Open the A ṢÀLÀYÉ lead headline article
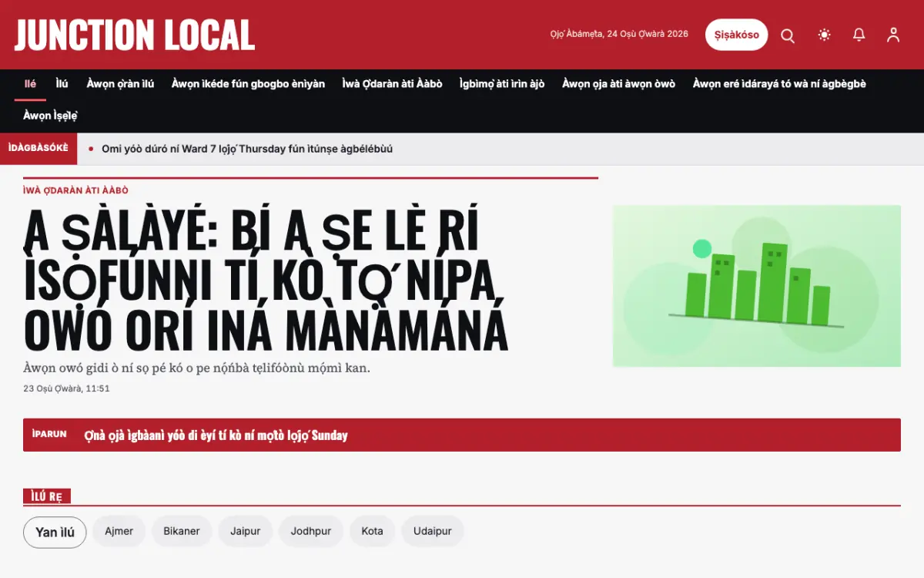Screen dimensions: 924x578 266,278
